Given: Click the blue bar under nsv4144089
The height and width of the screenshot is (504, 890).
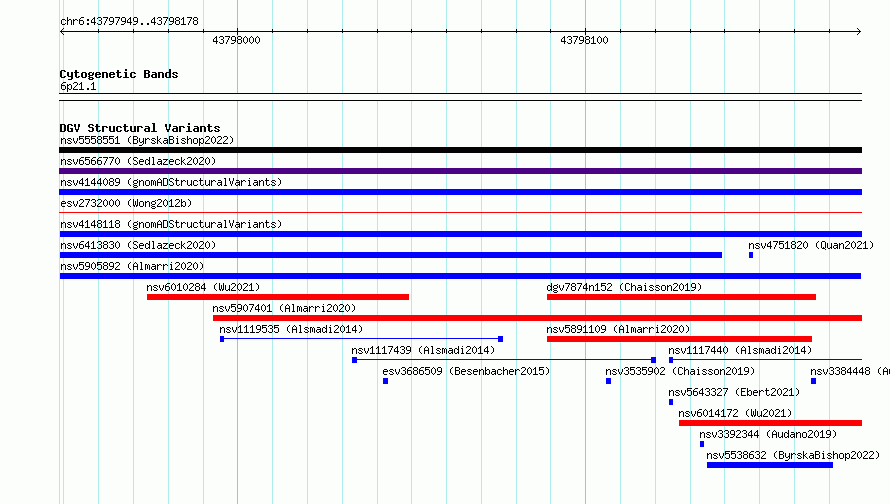Looking at the screenshot, I should click(460, 192).
